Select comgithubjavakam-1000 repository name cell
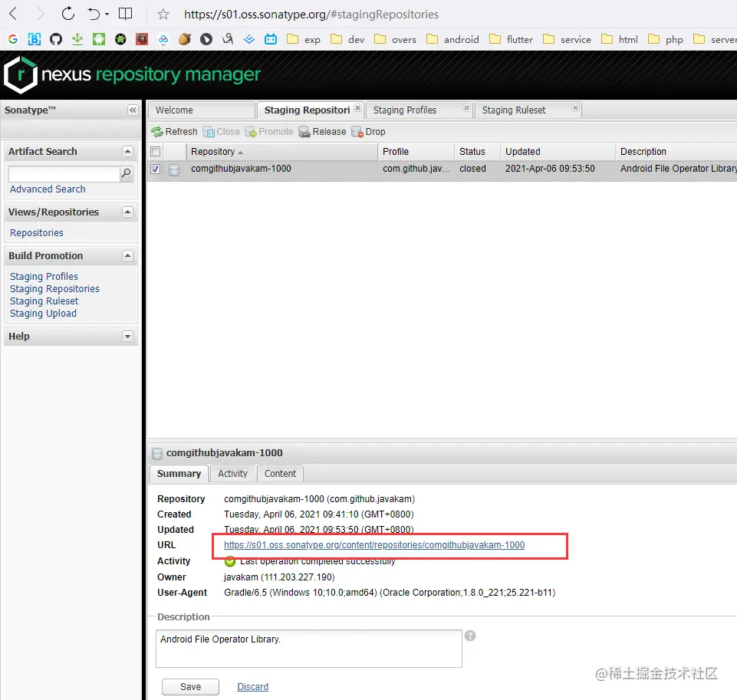 [241, 168]
